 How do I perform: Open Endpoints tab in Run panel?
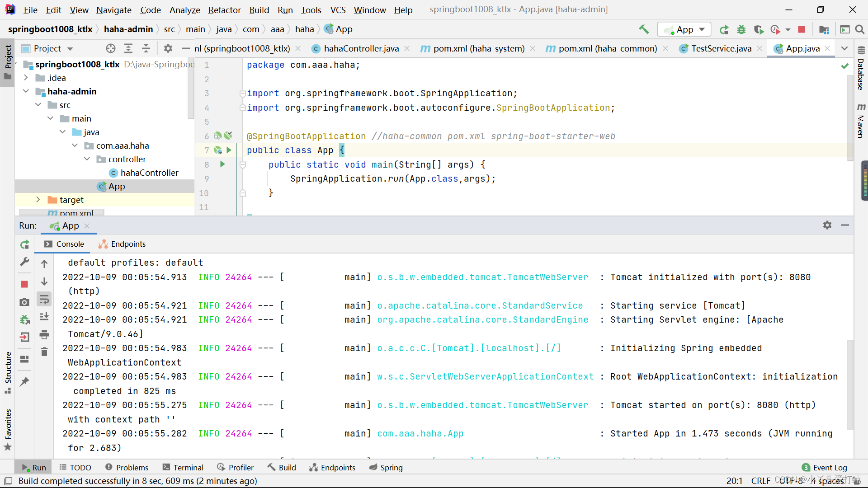[x=122, y=244]
